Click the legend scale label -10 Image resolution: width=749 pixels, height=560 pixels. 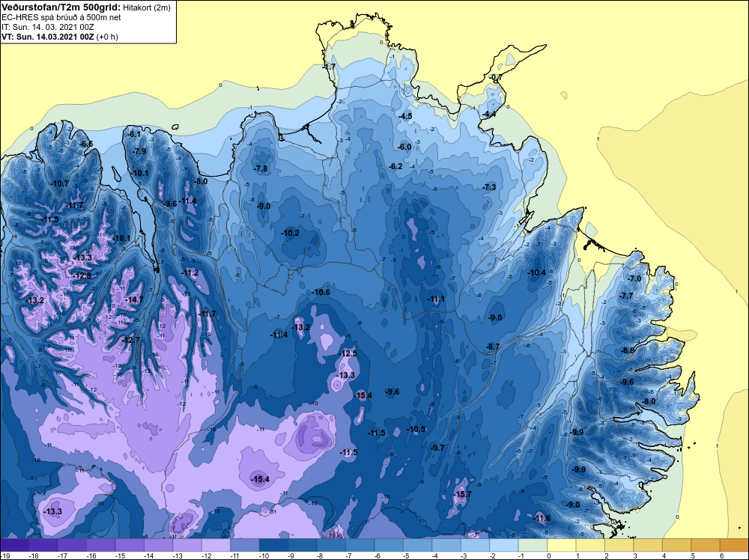click(x=264, y=556)
